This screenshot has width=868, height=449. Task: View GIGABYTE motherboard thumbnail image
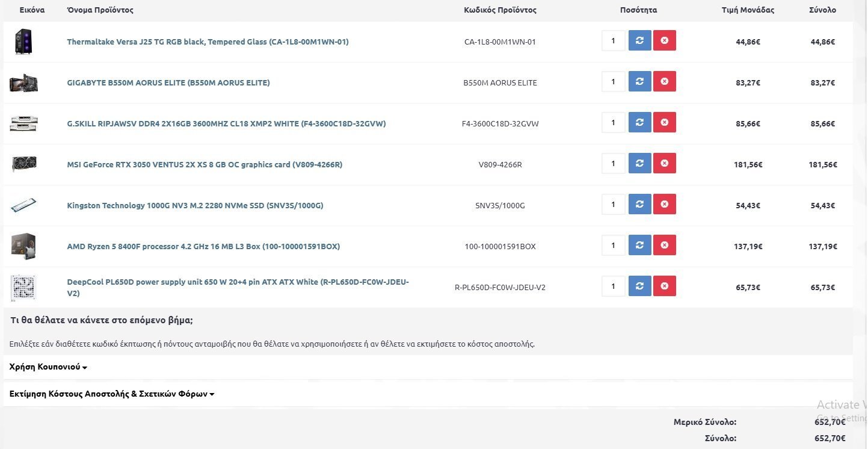pos(24,83)
